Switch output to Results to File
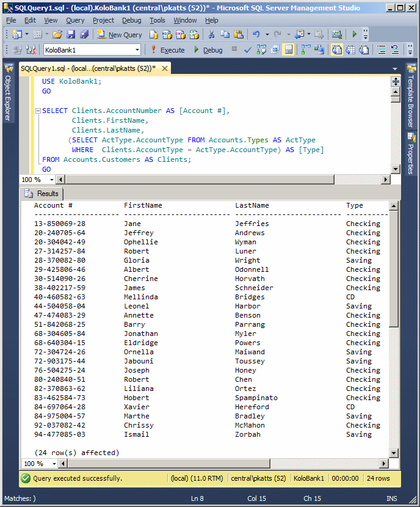The height and width of the screenshot is (507, 420). (364, 50)
